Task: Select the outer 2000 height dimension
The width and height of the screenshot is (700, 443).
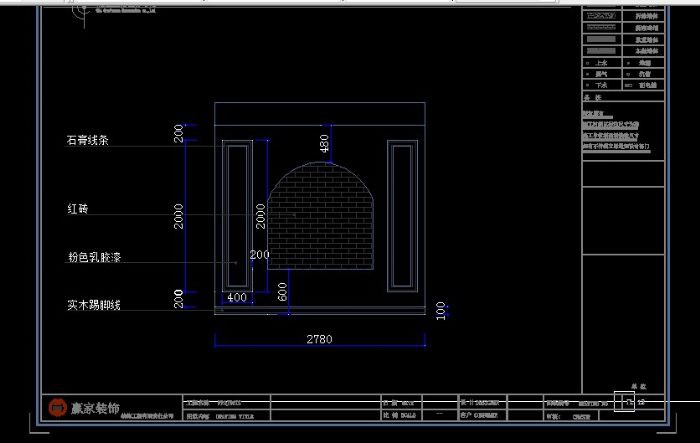Action: [x=179, y=216]
